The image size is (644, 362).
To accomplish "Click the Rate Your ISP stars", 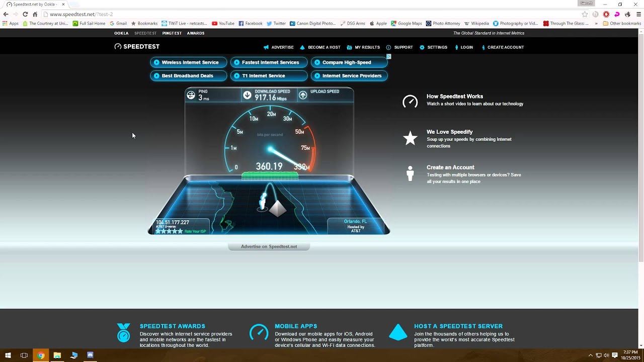I will tap(169, 231).
